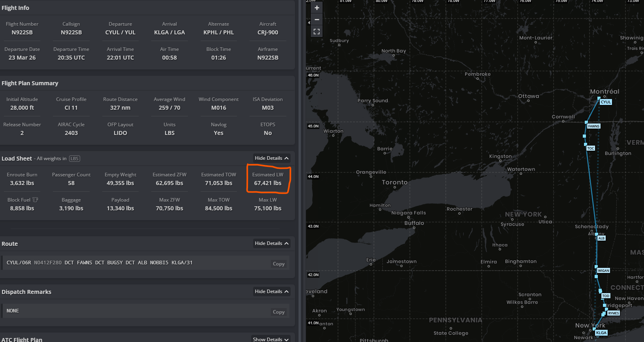Screen dimensions: 644x342
Task: Select the TOD marker on the route
Action: [606, 296]
